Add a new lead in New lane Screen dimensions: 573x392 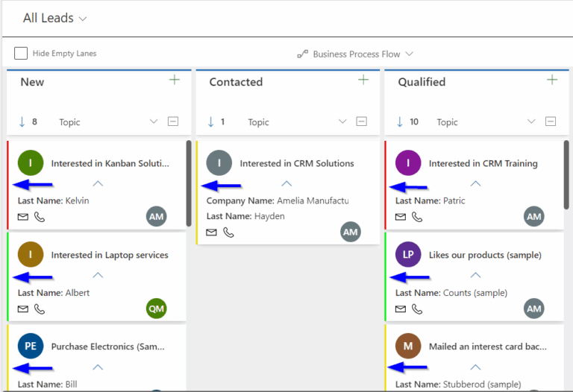175,80
